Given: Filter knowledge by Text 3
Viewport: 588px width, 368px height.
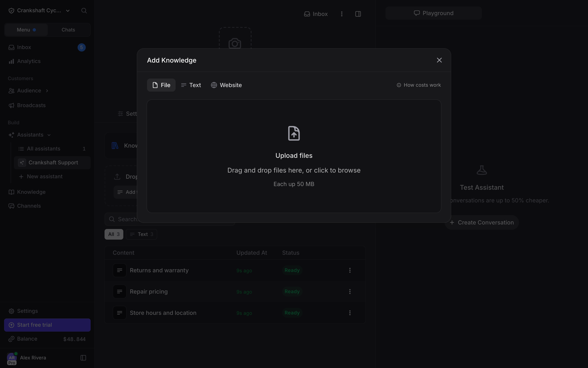Looking at the screenshot, I should 141,234.
